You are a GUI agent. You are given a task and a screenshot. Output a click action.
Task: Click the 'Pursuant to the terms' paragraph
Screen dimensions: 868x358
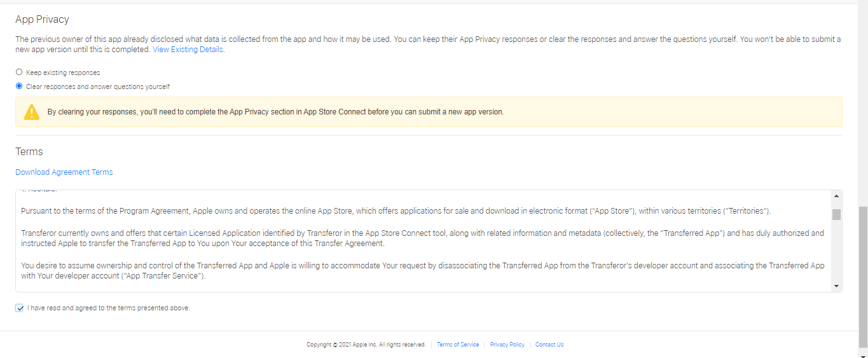click(x=396, y=210)
